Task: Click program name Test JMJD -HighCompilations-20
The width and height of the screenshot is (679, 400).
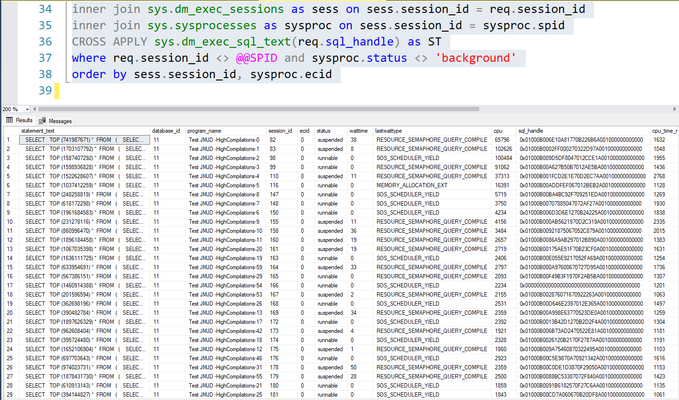Action: point(226,249)
